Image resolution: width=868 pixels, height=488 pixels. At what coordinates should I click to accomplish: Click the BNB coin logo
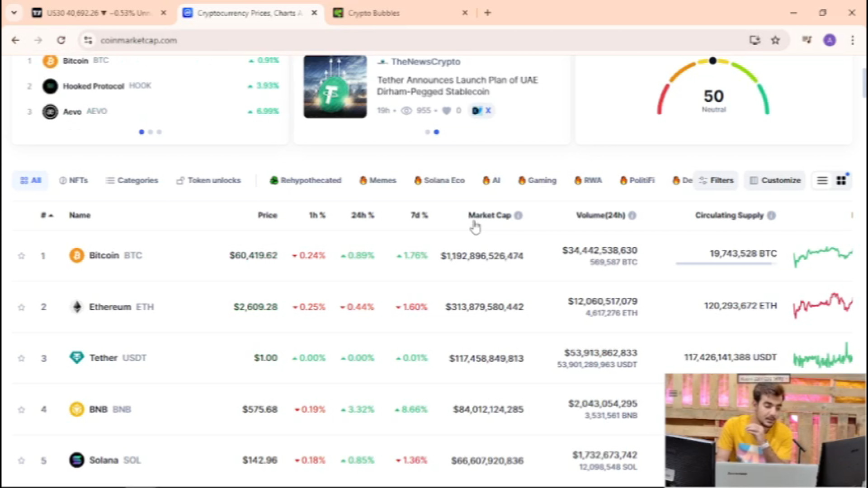coord(76,409)
